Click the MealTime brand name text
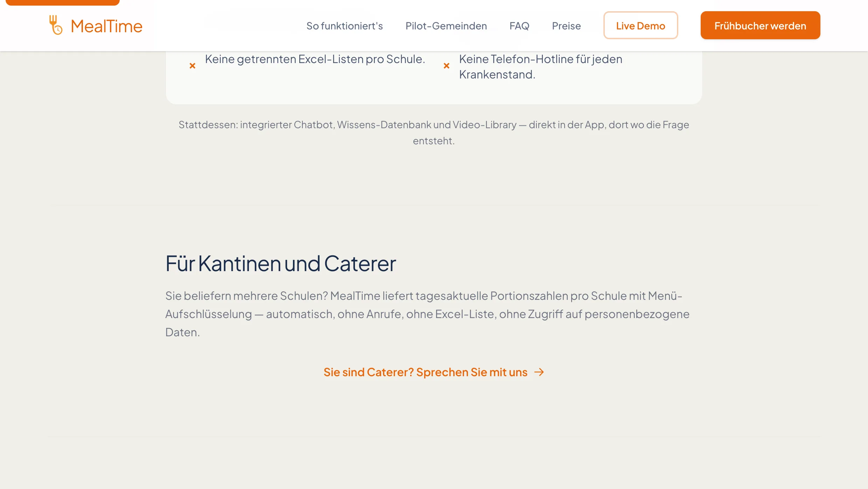This screenshot has height=489, width=868. pos(106,26)
